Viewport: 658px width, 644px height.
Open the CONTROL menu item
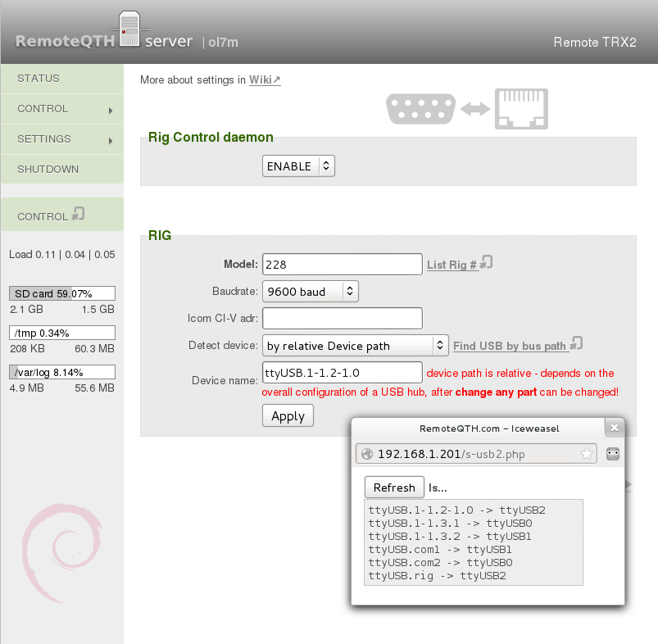click(x=62, y=109)
